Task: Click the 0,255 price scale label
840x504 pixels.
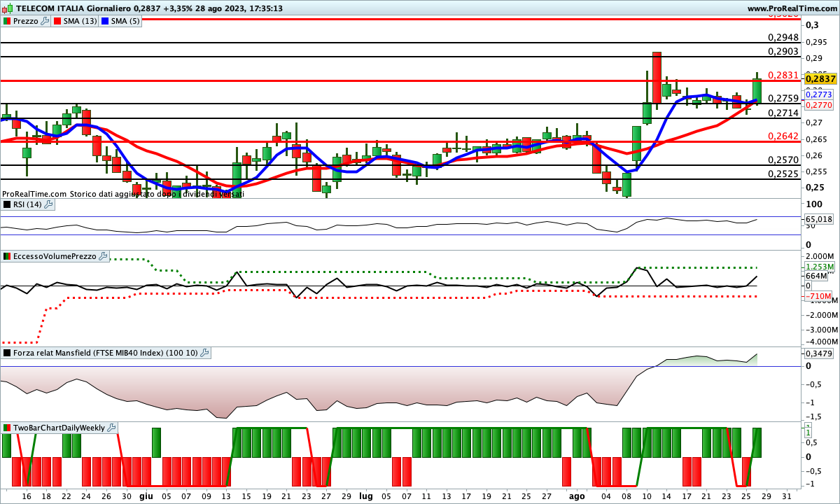Action: [816, 171]
